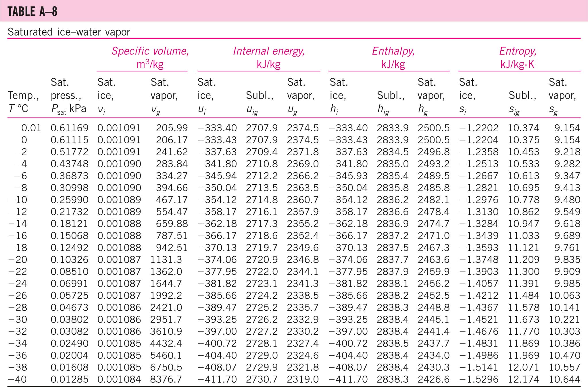Click saturation pressure 0.03802

[x=70, y=319]
